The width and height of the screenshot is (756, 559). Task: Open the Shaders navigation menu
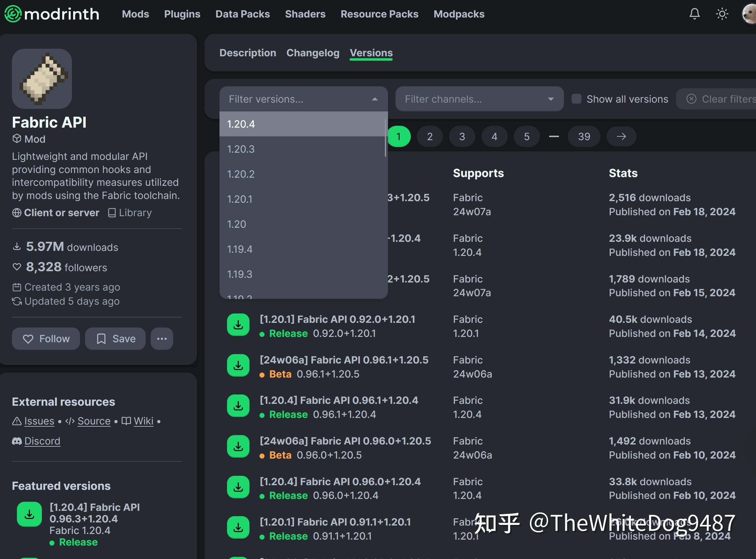pyautogui.click(x=305, y=14)
